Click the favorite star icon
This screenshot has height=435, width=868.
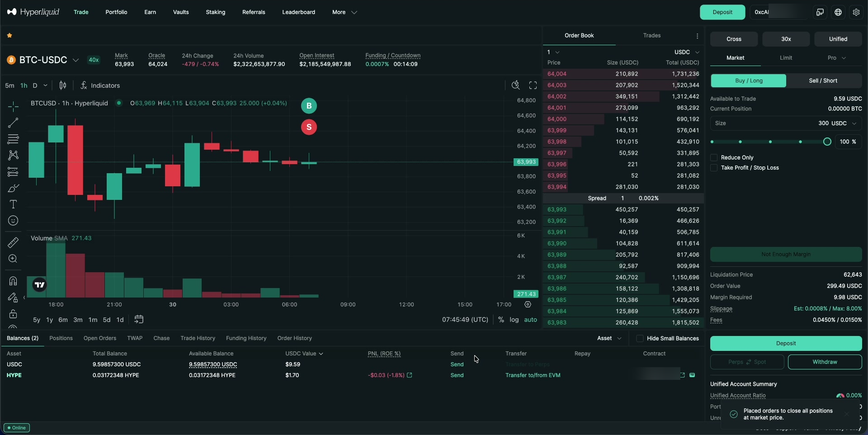(9, 35)
